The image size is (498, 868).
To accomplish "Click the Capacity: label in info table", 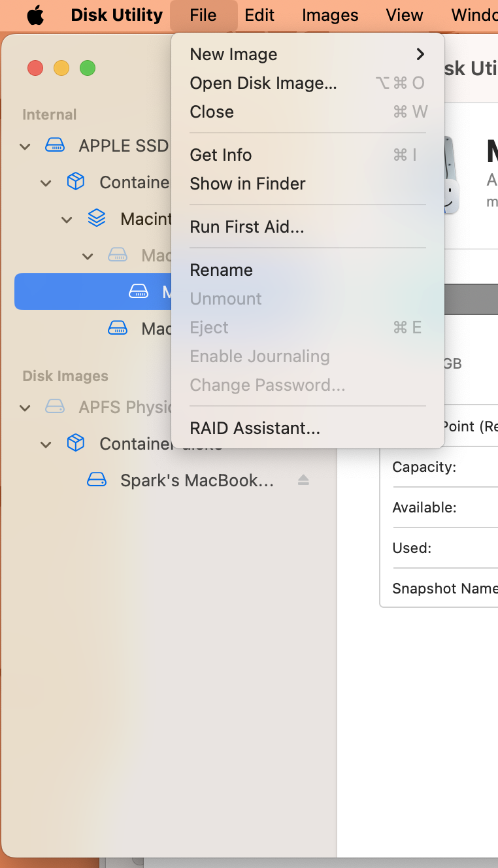I will pos(424,467).
